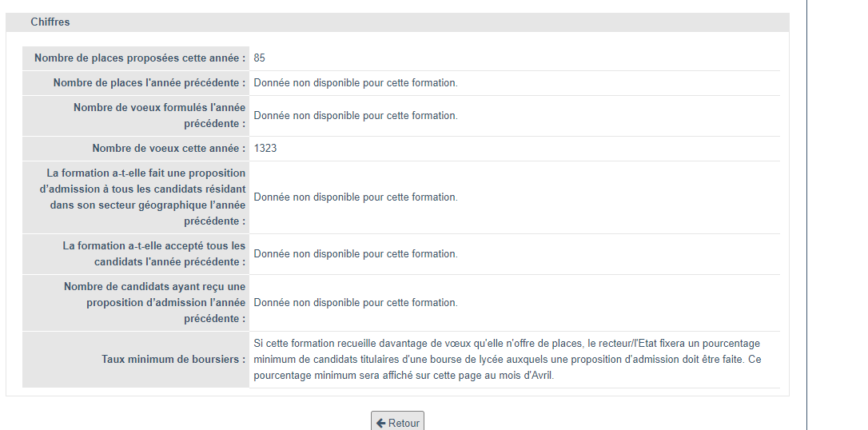The image size is (868, 430).
Task: Click unavailable data value for accepted candidates row
Action: click(356, 254)
